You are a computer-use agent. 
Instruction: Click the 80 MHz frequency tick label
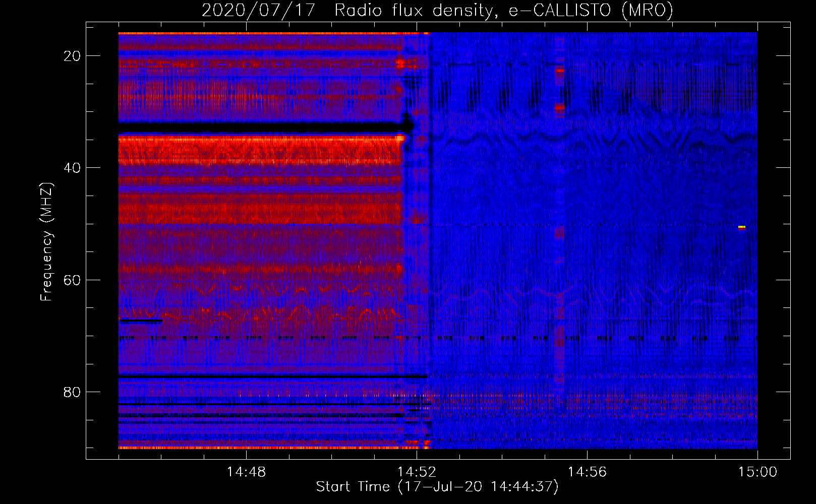73,392
